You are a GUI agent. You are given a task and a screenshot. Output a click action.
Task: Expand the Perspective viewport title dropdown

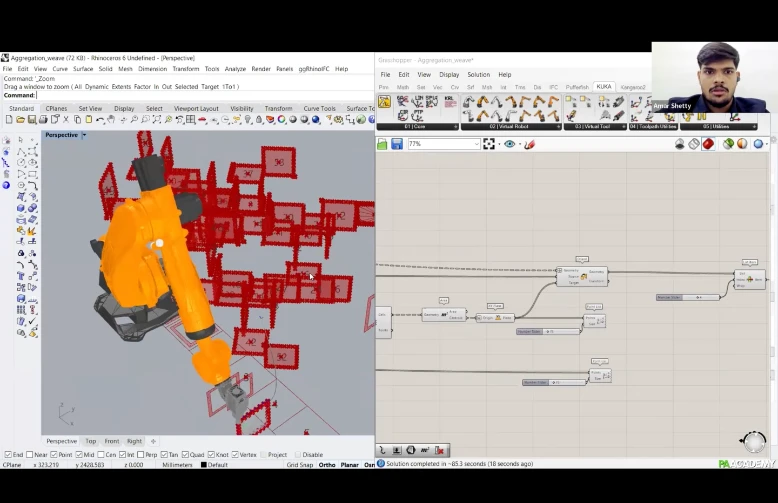click(x=84, y=135)
